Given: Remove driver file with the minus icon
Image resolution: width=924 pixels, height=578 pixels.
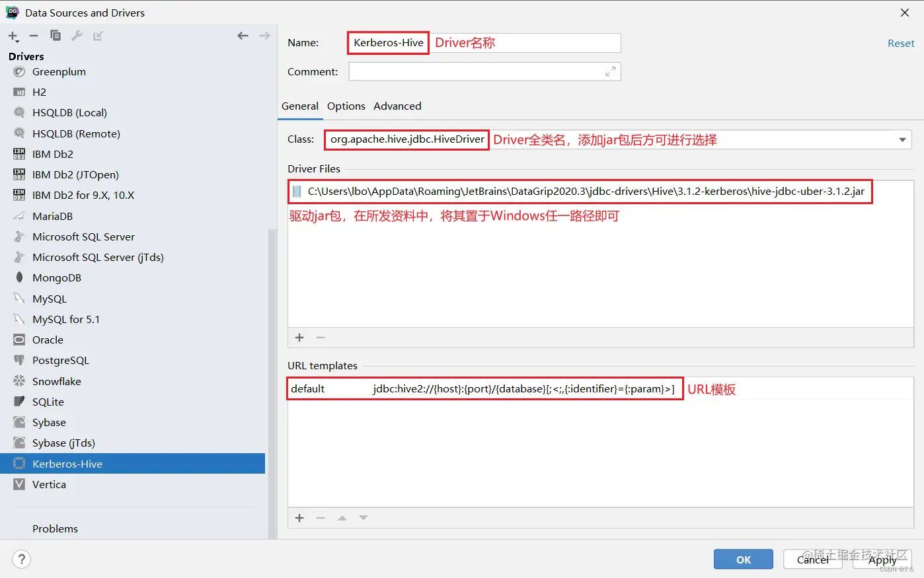Looking at the screenshot, I should [321, 338].
